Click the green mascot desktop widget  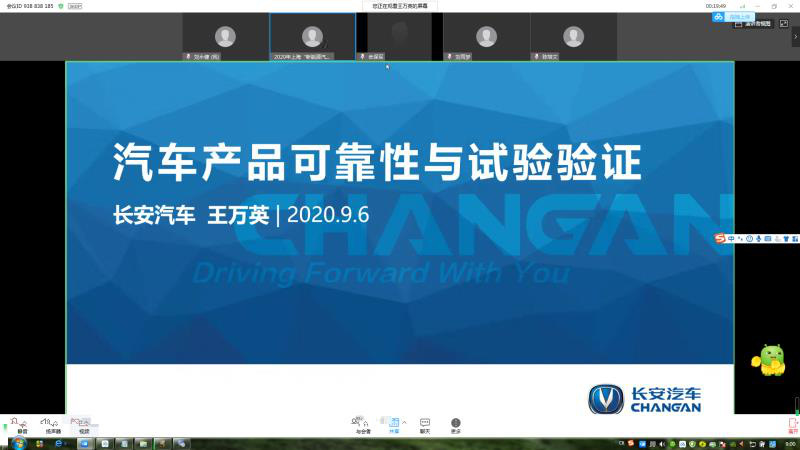tap(770, 360)
